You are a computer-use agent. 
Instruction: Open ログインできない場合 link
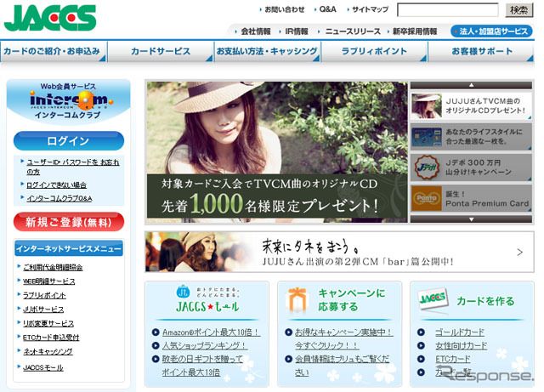point(57,185)
